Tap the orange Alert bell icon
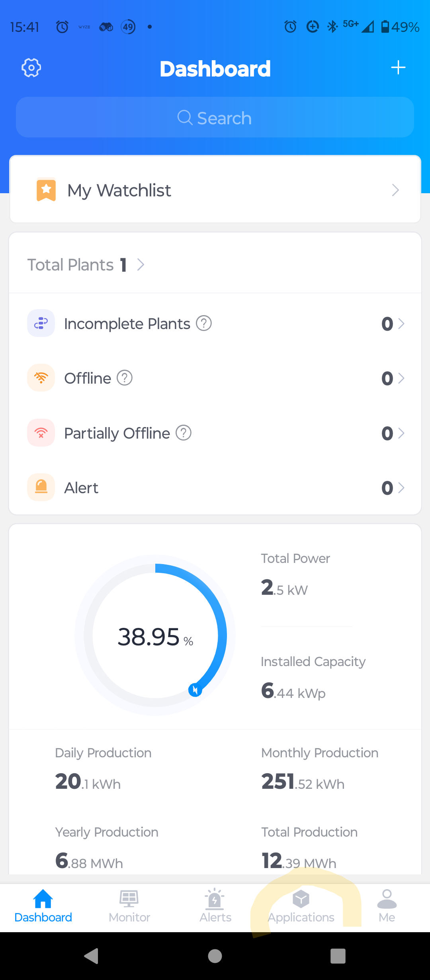Screen dimensions: 430x980 pos(41,487)
